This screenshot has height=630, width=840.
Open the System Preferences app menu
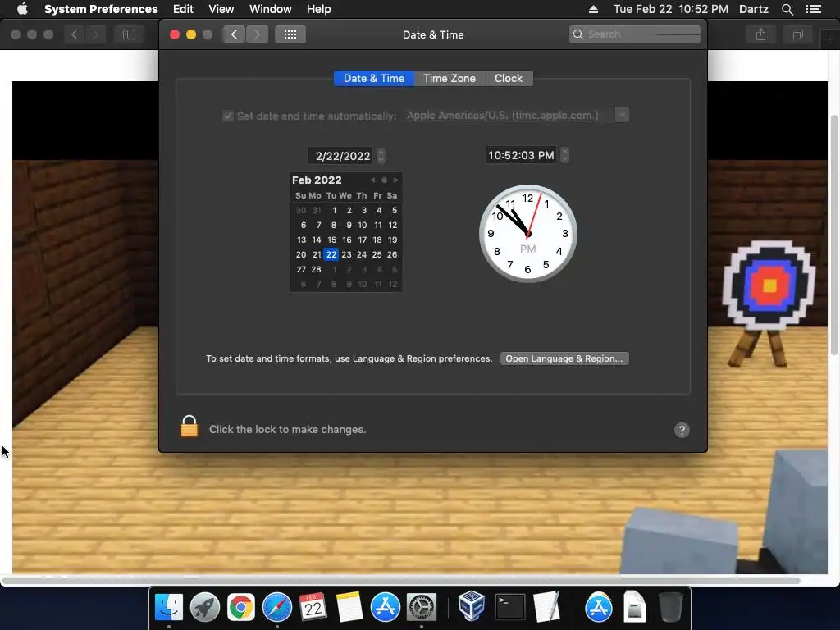point(101,9)
